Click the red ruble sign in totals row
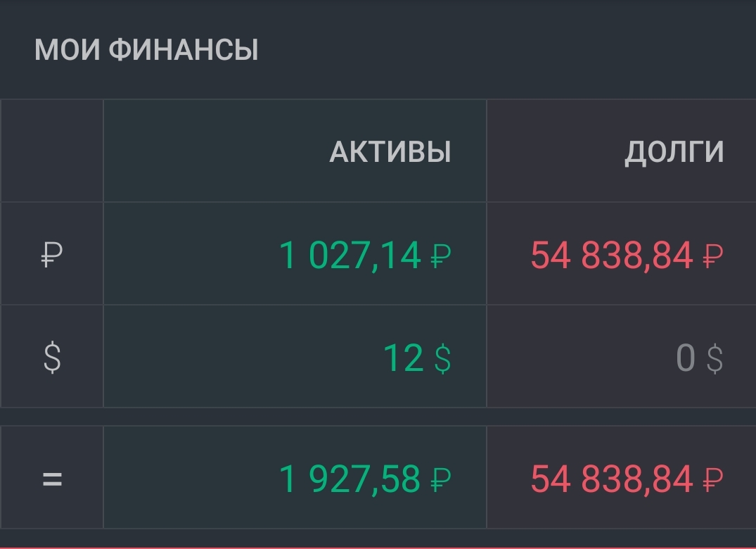 [713, 479]
